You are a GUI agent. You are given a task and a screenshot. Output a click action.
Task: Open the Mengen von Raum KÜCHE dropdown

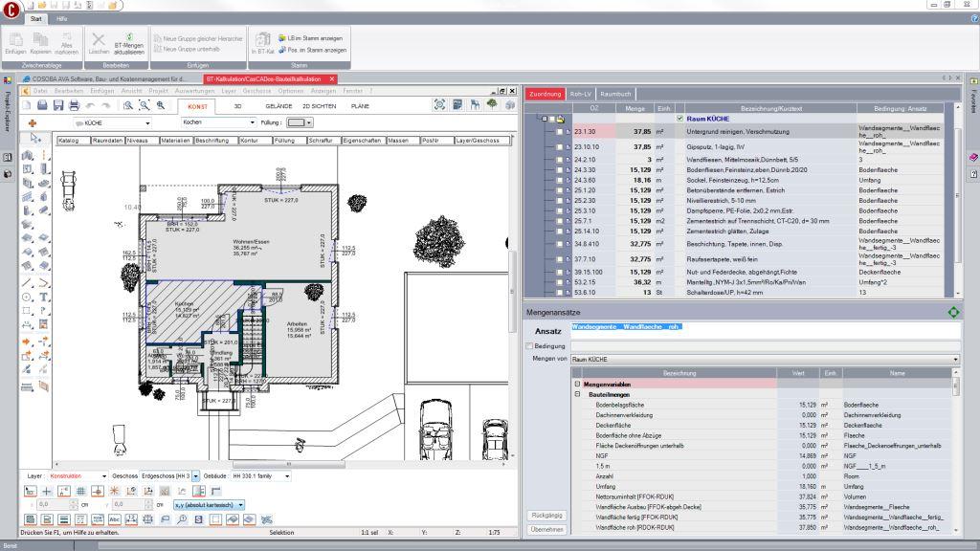click(955, 359)
